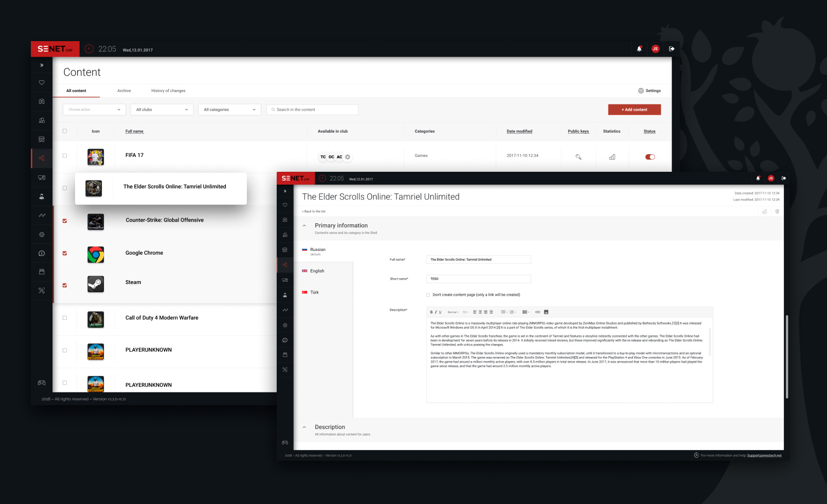827x504 pixels.
Task: Insert an image in description editor
Action: point(546,312)
